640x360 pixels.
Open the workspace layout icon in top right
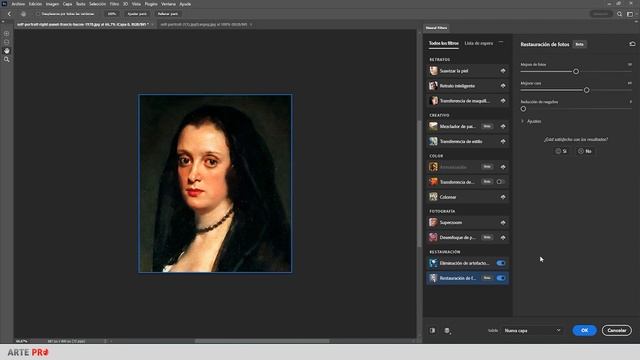tap(630, 14)
